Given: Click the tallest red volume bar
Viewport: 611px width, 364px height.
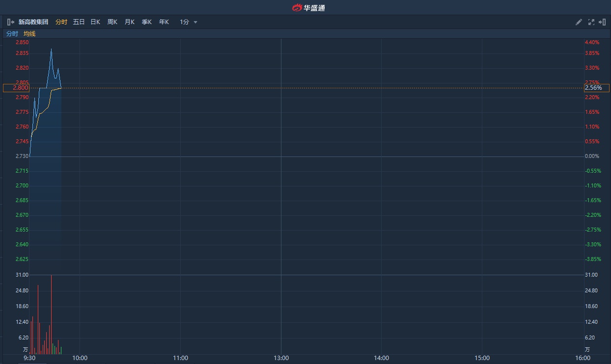Looking at the screenshot, I should [x=51, y=314].
